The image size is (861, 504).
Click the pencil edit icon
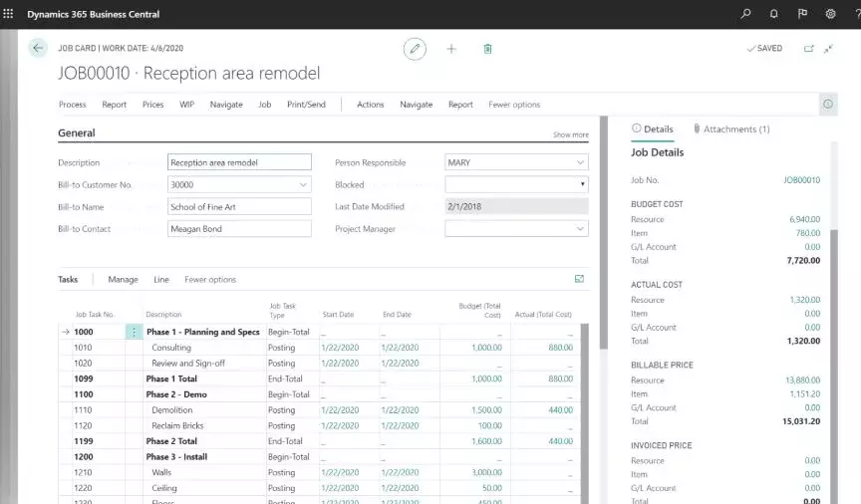coord(415,48)
